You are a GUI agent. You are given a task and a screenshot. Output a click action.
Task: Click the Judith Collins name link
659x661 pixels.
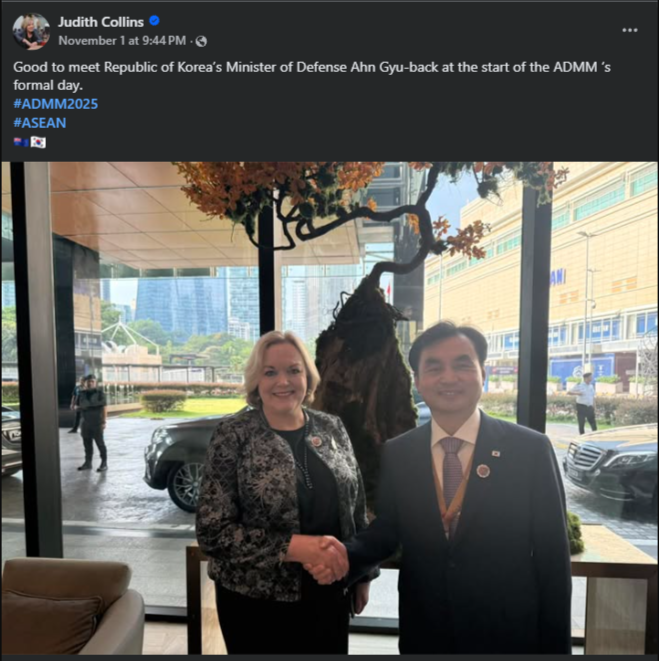pos(101,22)
